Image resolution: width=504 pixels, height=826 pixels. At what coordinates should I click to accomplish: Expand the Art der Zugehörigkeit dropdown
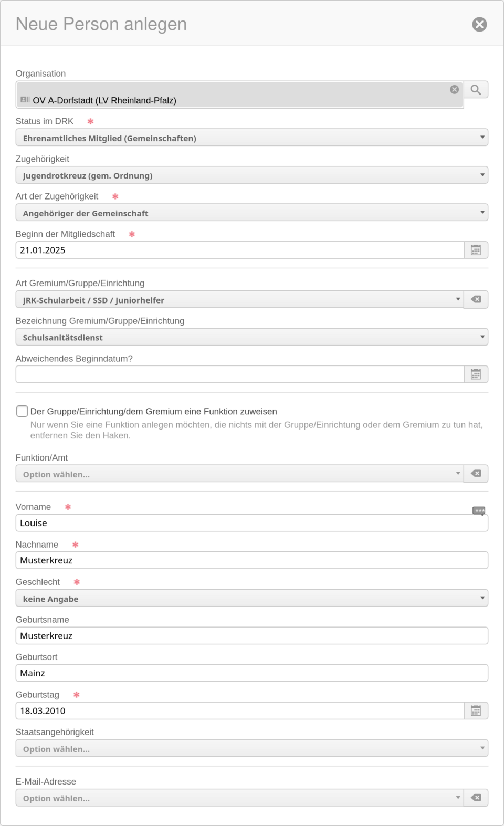252,213
